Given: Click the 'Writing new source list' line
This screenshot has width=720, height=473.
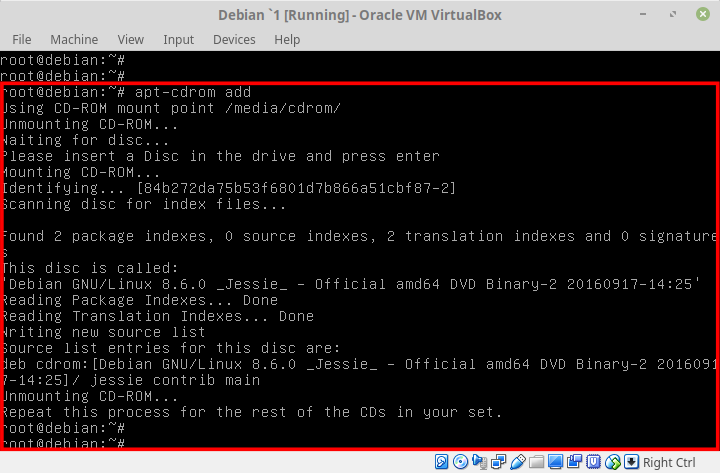Looking at the screenshot, I should pos(104,332).
